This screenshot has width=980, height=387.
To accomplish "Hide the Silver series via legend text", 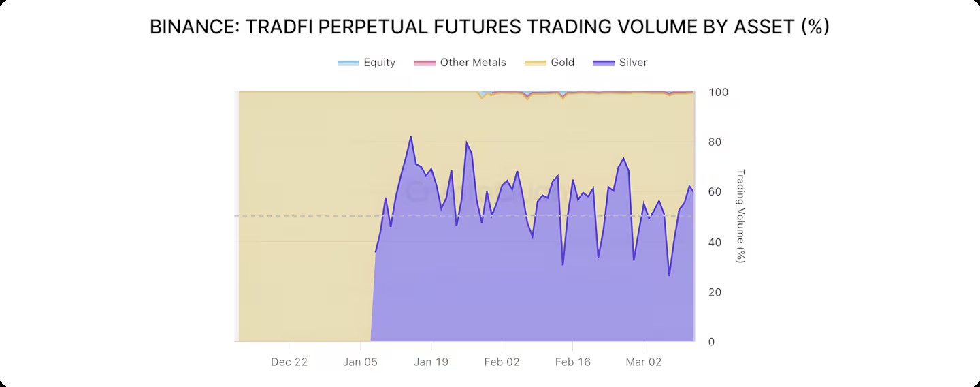I will tap(633, 63).
